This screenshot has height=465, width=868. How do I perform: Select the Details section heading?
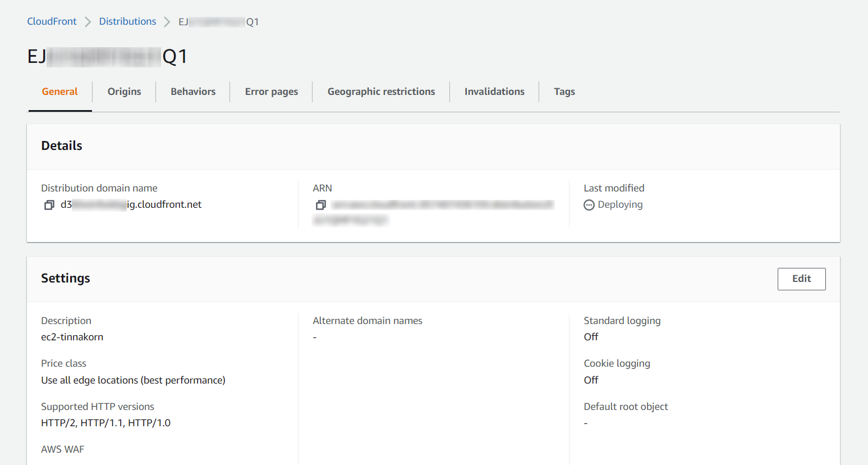(x=61, y=145)
